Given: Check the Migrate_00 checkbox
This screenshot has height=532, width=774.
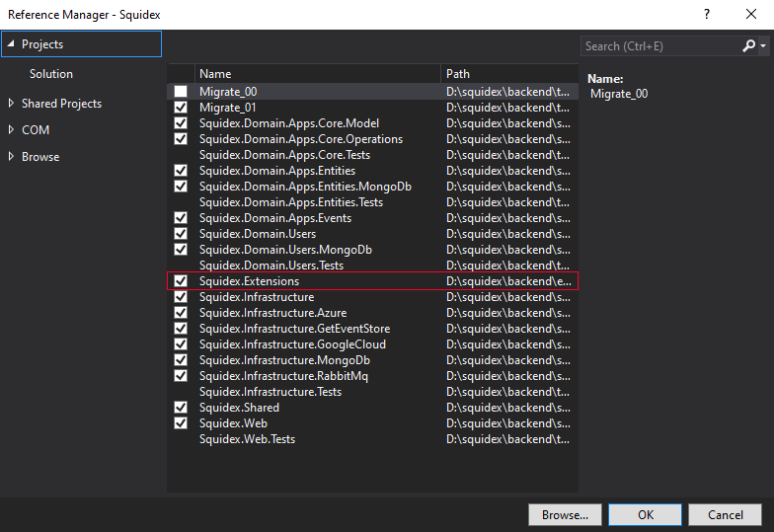Looking at the screenshot, I should click(181, 91).
